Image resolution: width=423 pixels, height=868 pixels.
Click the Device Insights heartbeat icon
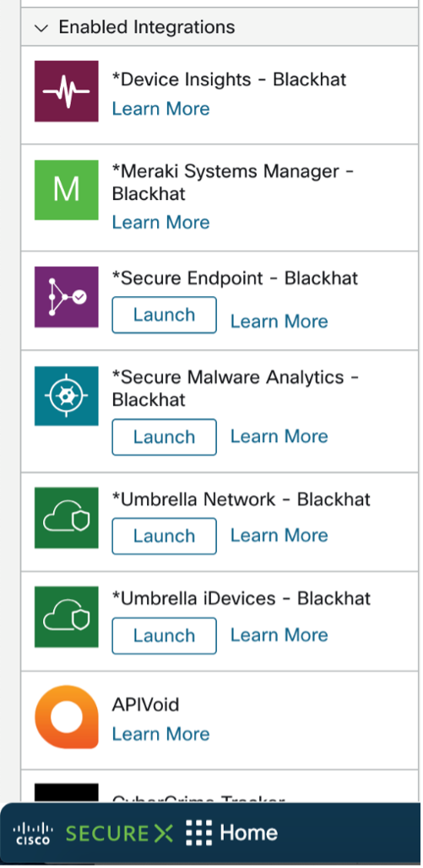[x=67, y=91]
